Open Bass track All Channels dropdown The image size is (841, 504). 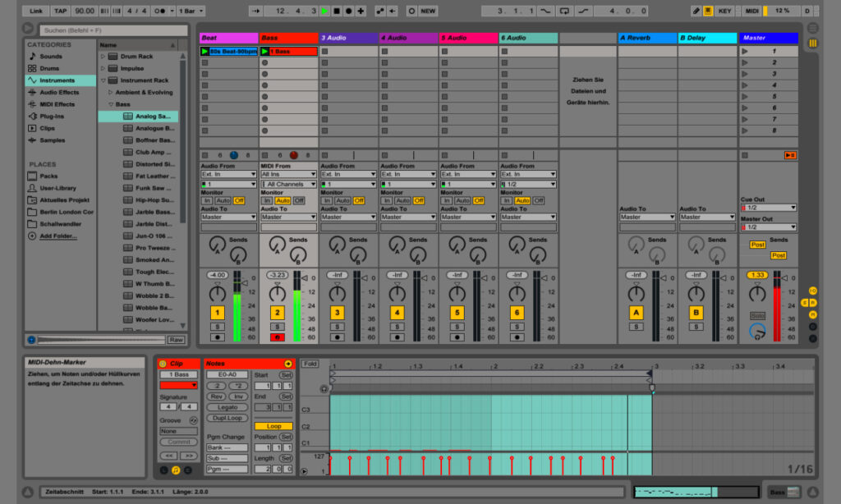click(x=288, y=185)
